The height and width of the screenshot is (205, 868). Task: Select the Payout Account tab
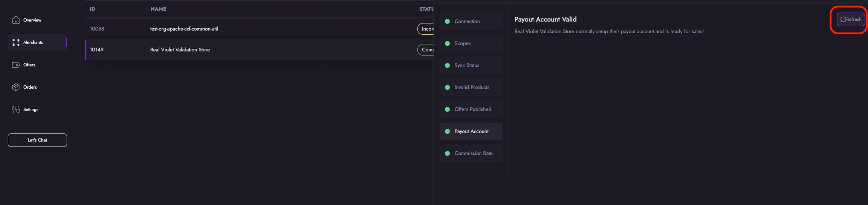click(x=471, y=131)
